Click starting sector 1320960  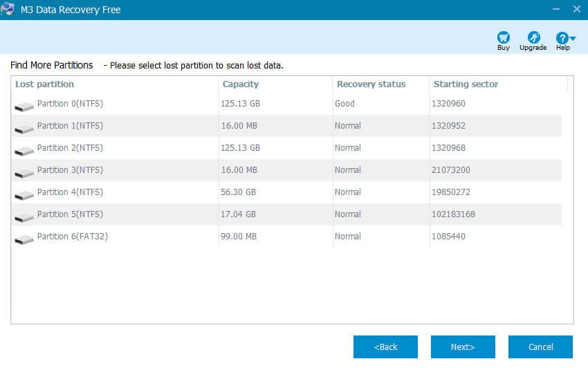[x=448, y=104]
